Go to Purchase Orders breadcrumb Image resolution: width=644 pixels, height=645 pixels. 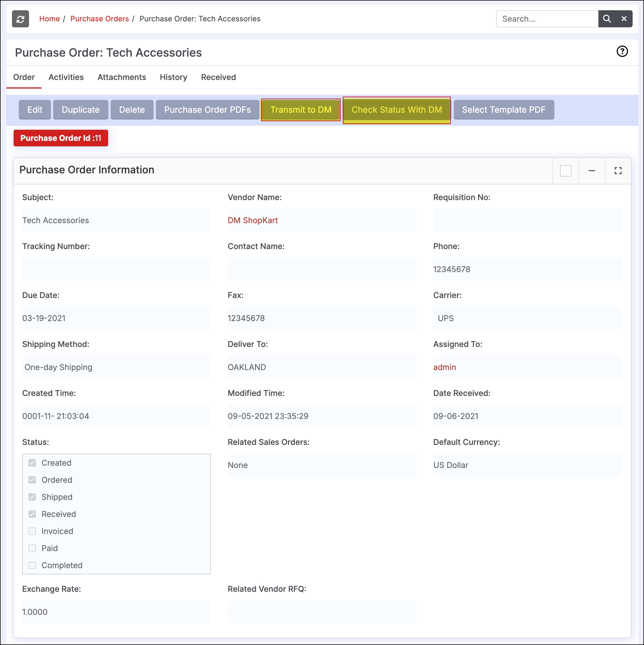100,19
